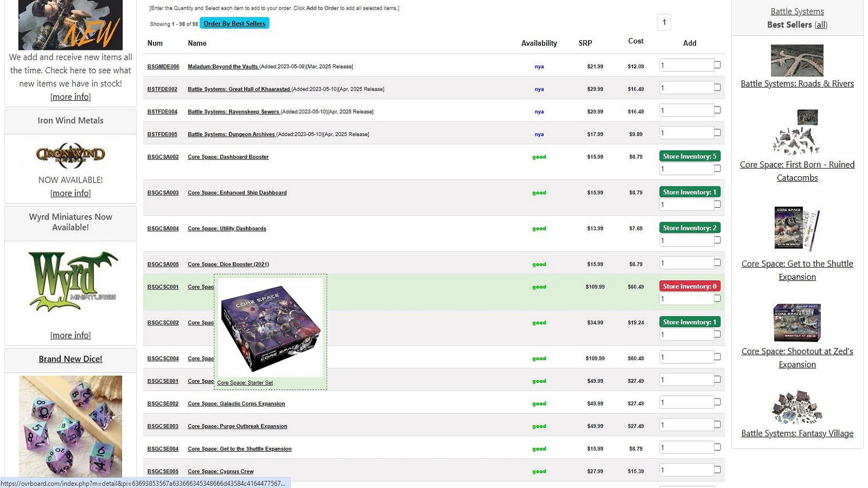Open the purple dice set photo

[71, 426]
